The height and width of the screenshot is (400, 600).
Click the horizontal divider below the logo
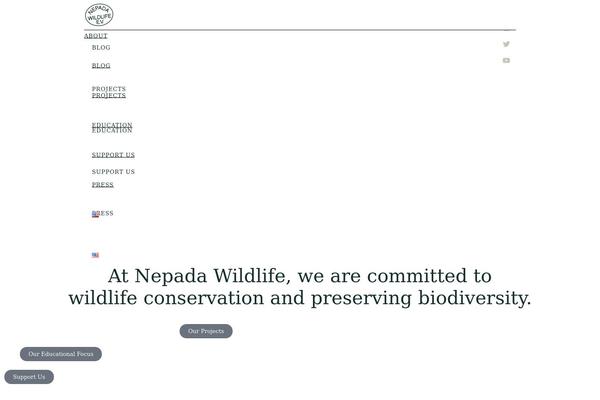click(x=300, y=30)
